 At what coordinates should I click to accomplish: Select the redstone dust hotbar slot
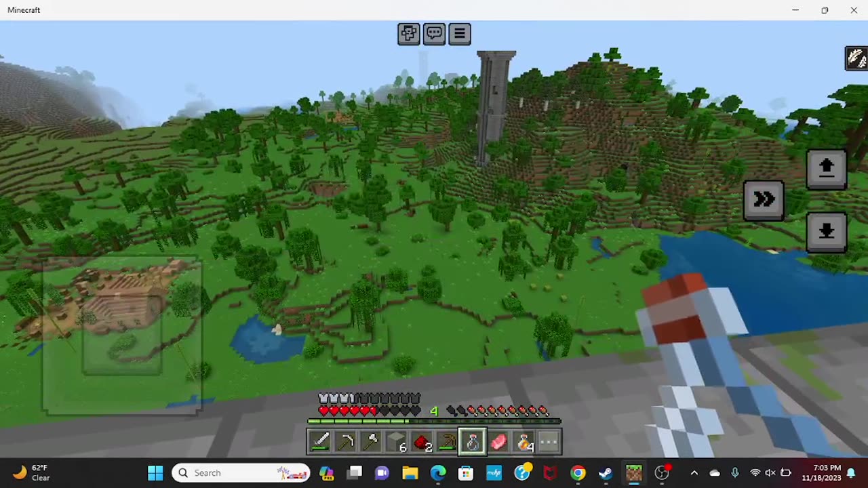pos(422,443)
